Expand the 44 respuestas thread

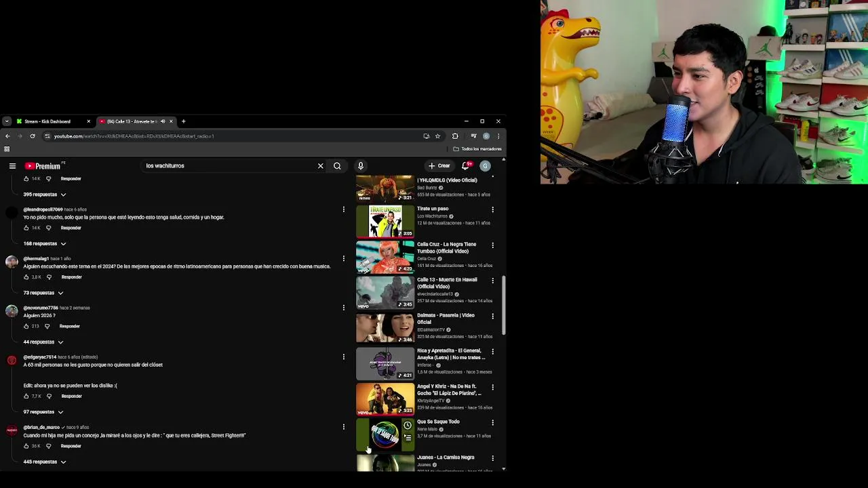tap(43, 342)
